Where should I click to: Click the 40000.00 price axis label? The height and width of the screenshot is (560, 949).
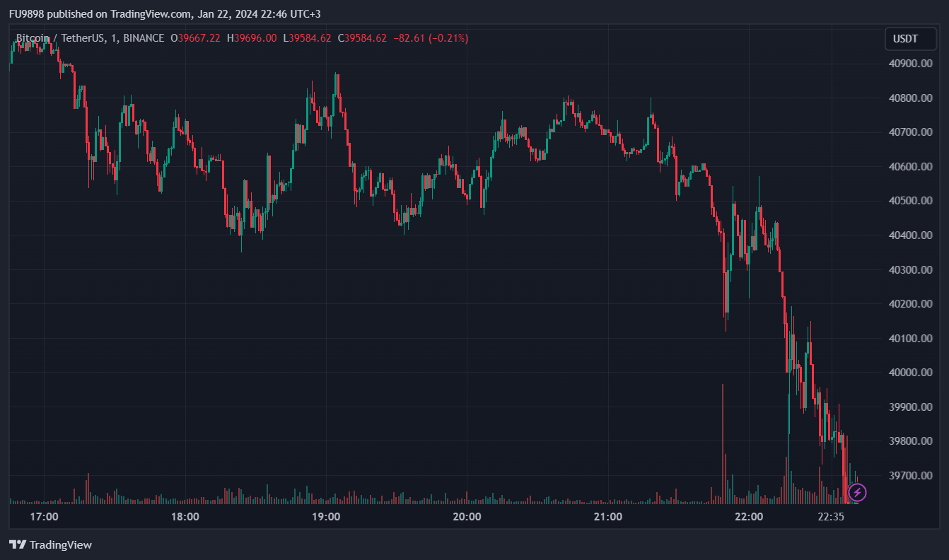[909, 373]
